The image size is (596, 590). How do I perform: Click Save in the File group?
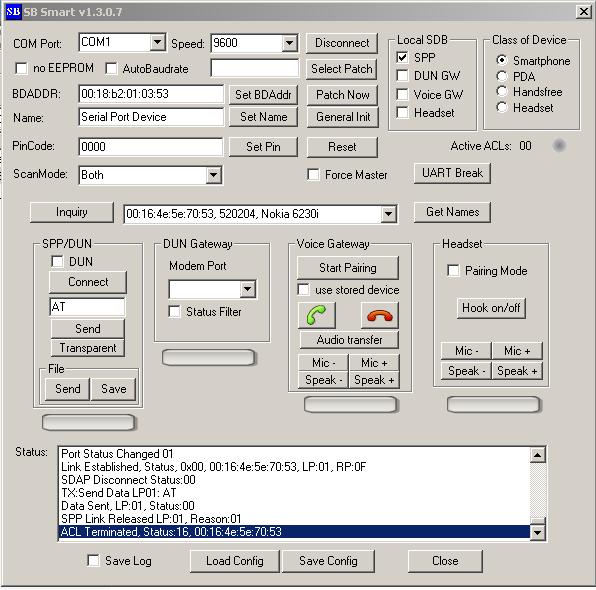tap(113, 389)
